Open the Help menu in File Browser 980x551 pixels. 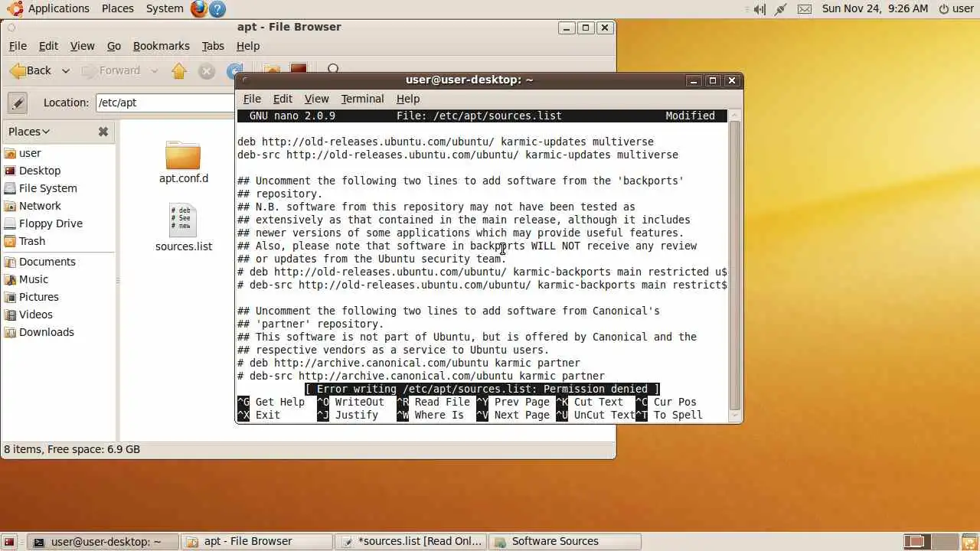[x=248, y=46]
